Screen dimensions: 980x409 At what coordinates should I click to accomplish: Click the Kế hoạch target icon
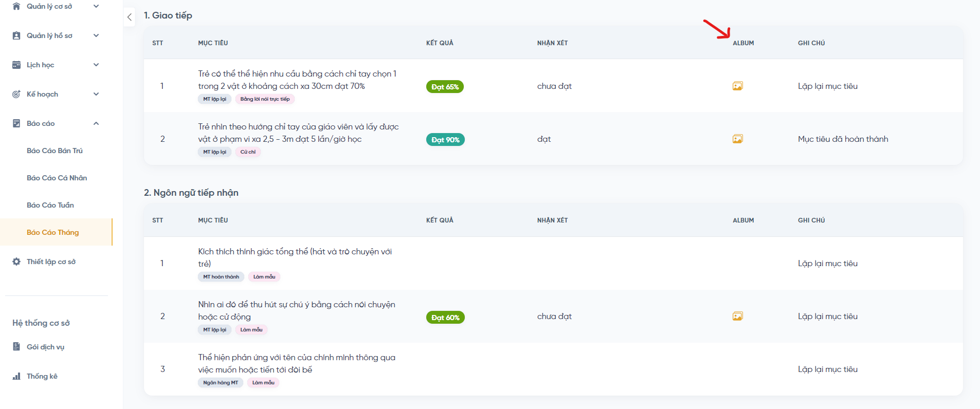coord(16,94)
